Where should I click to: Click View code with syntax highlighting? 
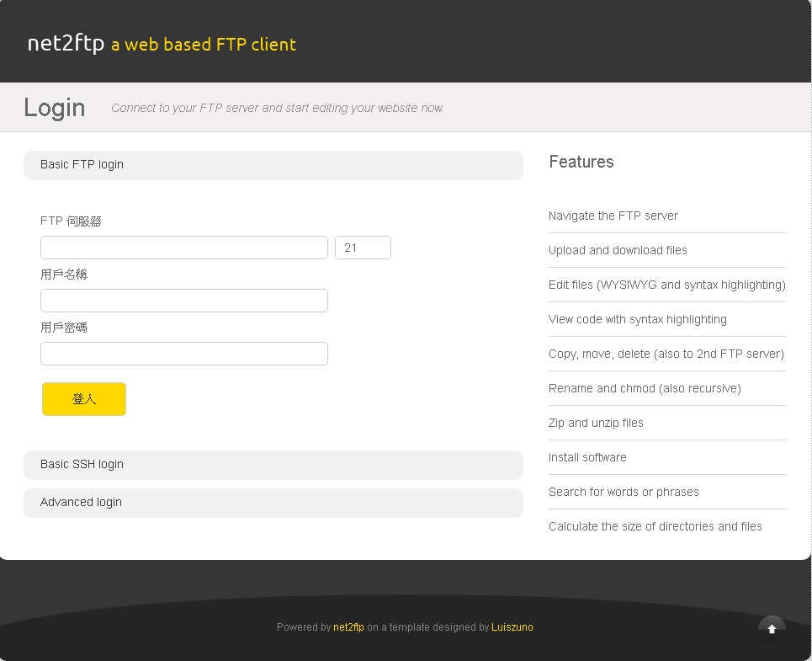tap(637, 319)
